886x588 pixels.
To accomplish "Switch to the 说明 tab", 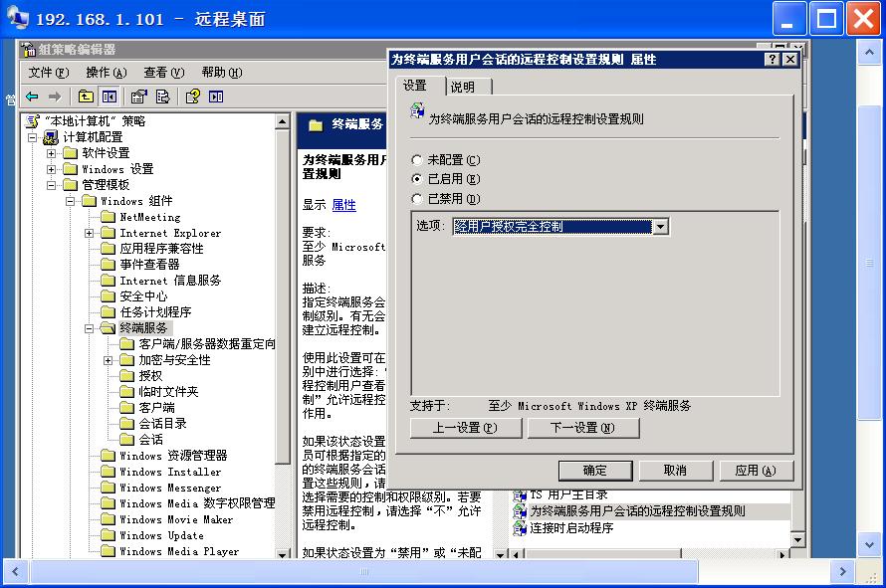I will tap(467, 87).
